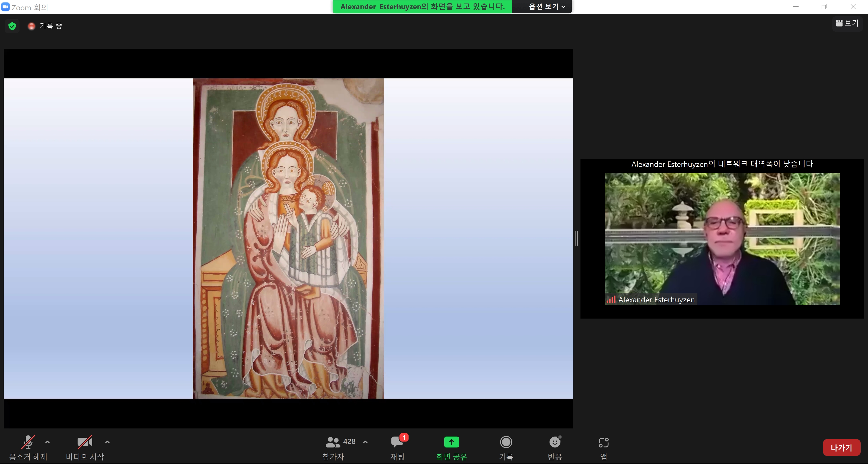
Task: Close the Zoom meeting window
Action: 853,7
